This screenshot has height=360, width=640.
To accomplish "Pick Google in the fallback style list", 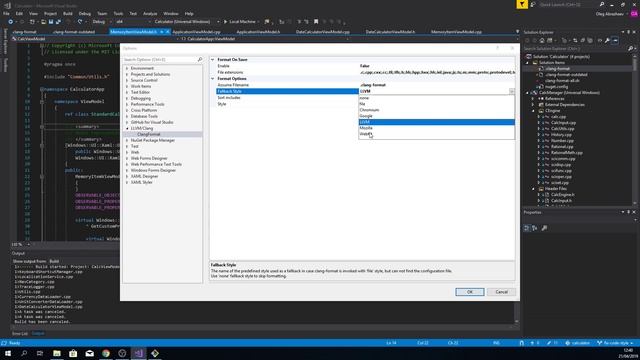I will (x=436, y=116).
